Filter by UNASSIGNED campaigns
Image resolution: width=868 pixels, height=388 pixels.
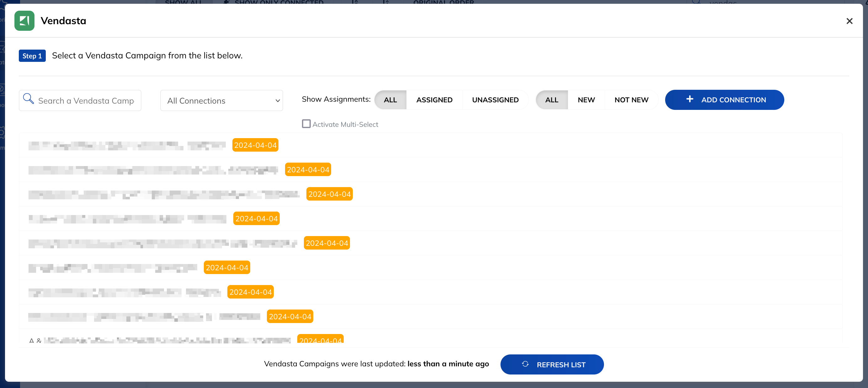495,100
